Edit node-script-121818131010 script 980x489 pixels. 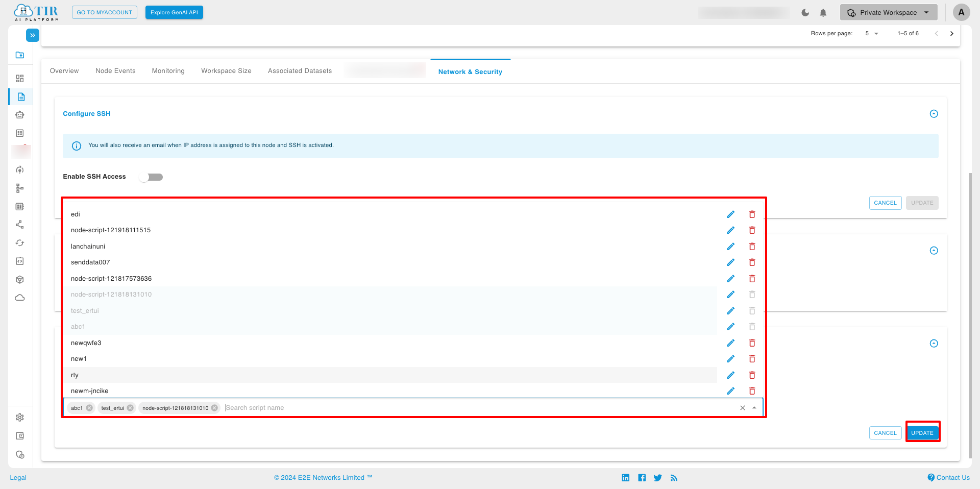pyautogui.click(x=731, y=295)
